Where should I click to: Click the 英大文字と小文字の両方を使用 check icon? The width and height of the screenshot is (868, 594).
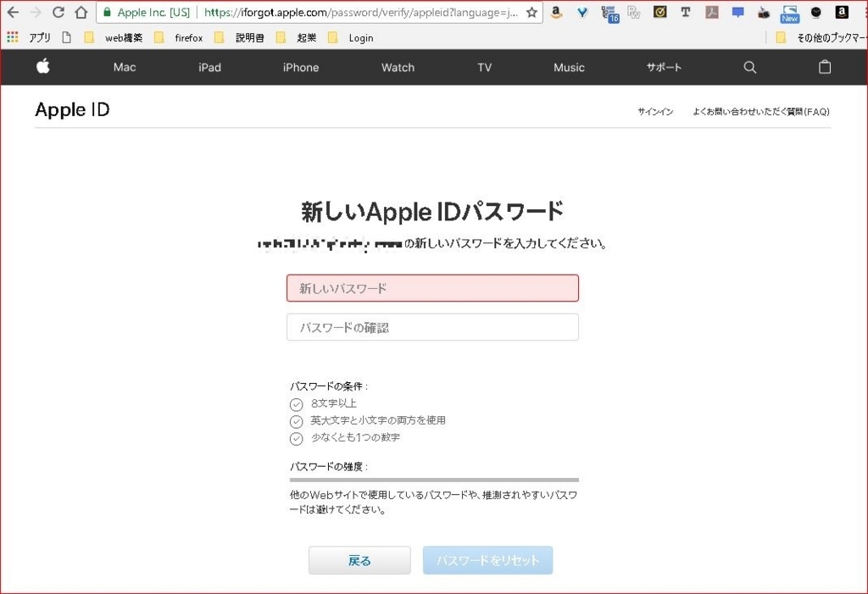(x=296, y=421)
